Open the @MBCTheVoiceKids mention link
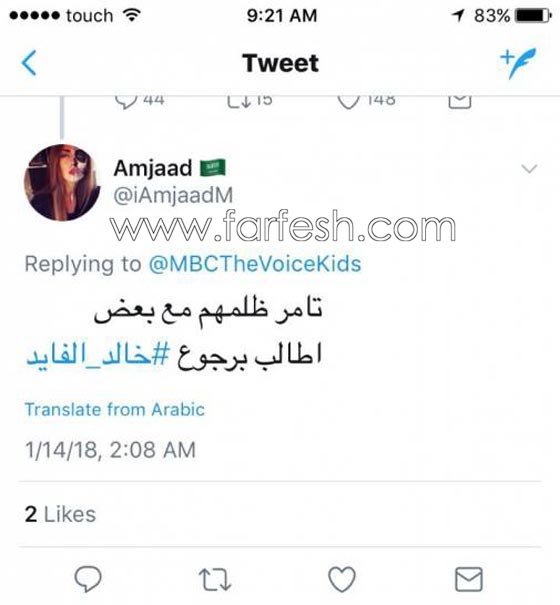The width and height of the screenshot is (560, 605). click(x=255, y=264)
